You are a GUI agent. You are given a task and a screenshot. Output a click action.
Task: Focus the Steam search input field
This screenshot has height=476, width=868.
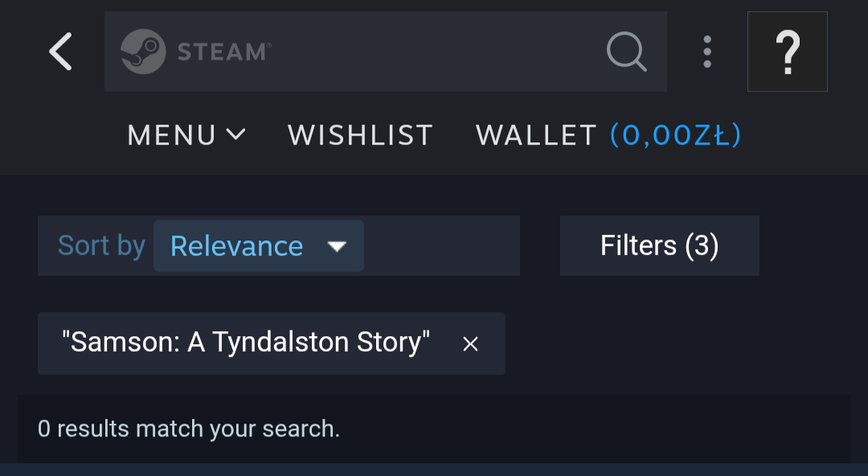434,51
